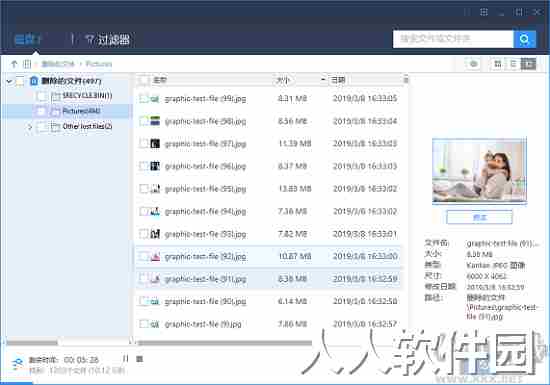Select the blue tab left of 过滤器
Screen dimensions: 550x385
[x=28, y=39]
